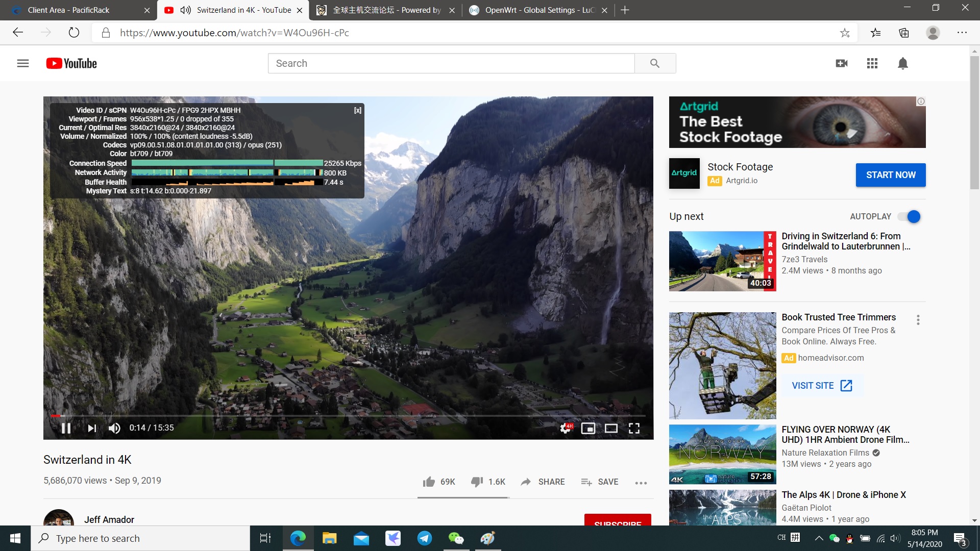980x551 pixels.
Task: Save the video to a playlist
Action: 600,482
